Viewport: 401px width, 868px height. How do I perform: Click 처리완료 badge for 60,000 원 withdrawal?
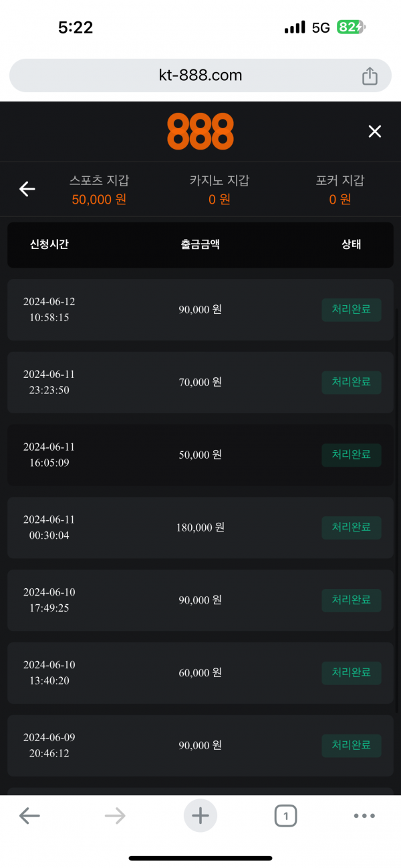(x=352, y=673)
